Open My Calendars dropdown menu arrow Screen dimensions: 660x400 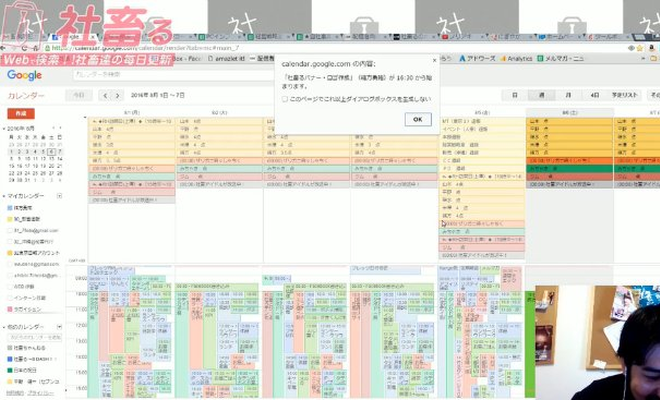point(60,196)
